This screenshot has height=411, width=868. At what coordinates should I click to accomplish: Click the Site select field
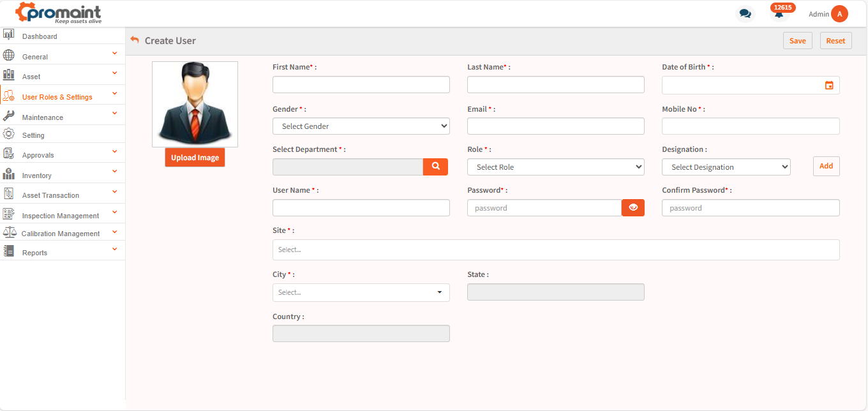[556, 250]
